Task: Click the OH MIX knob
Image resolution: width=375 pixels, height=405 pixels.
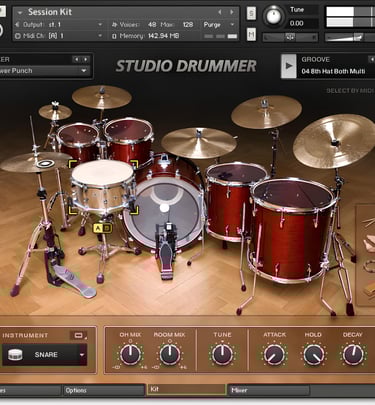Action: click(131, 354)
